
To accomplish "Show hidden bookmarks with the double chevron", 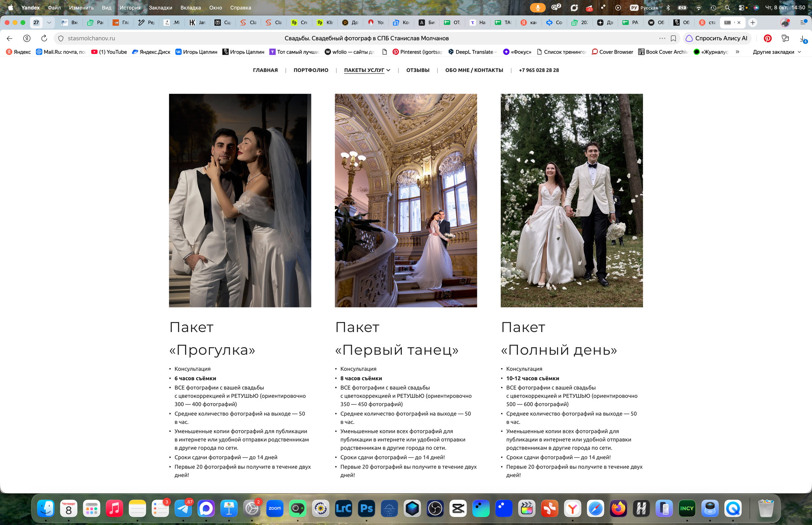I will pyautogui.click(x=737, y=52).
